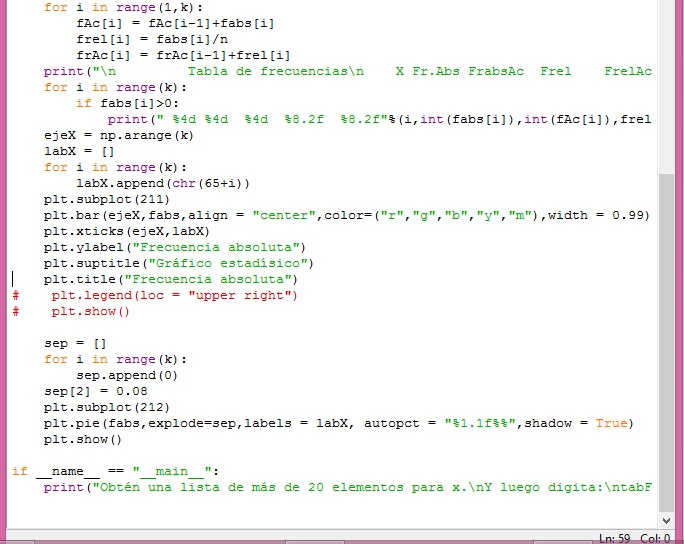Click the commented plt.legend line
Screen dimensions: 684x544
[x=155, y=295]
